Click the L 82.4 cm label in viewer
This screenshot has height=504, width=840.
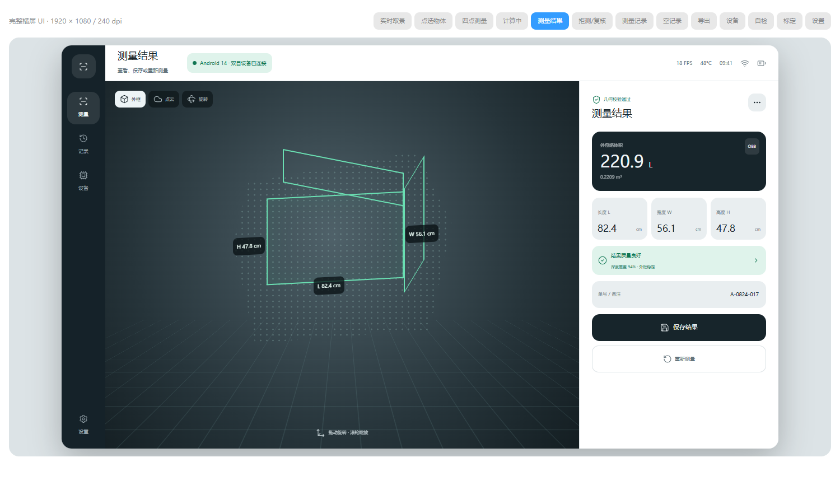click(329, 286)
